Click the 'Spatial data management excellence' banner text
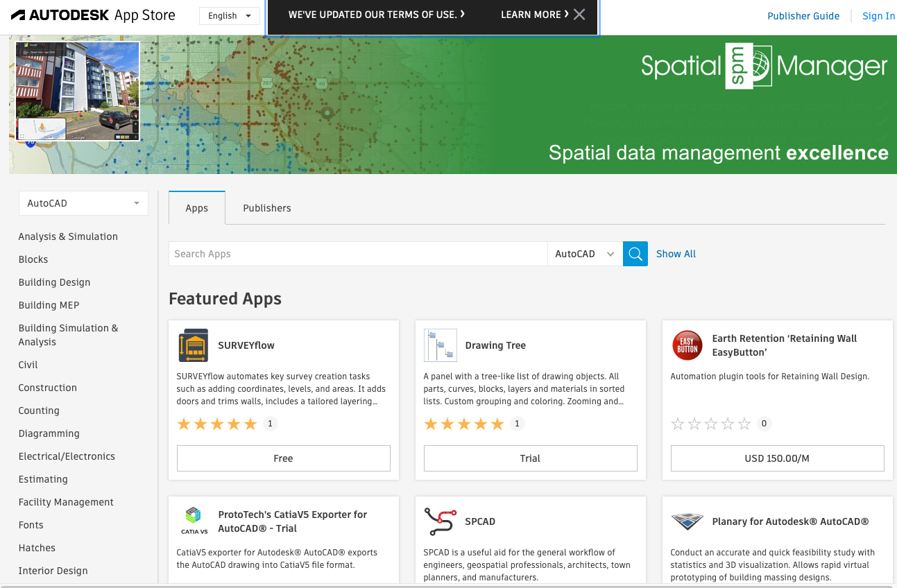 click(719, 153)
